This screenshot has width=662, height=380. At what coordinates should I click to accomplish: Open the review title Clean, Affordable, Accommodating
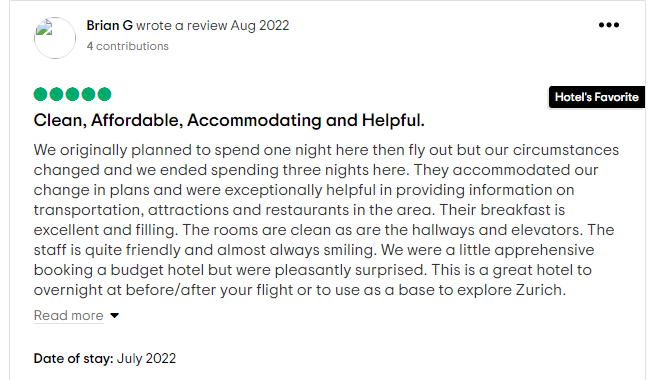click(x=229, y=121)
